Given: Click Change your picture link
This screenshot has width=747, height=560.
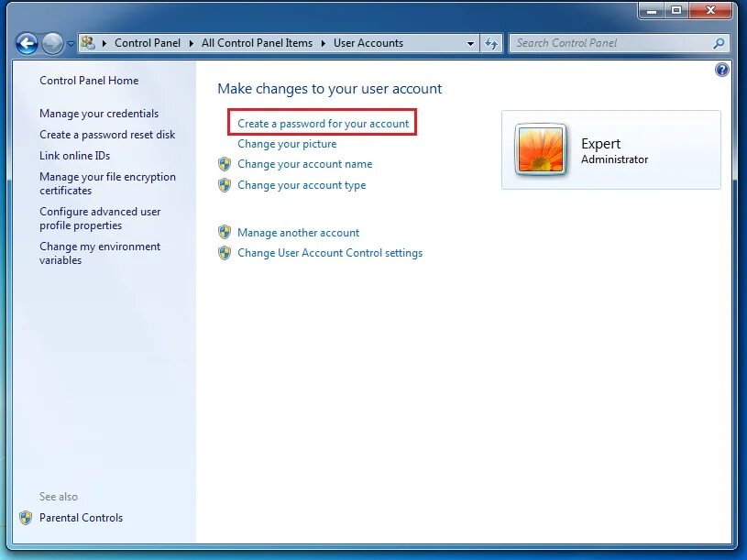Looking at the screenshot, I should pyautogui.click(x=287, y=144).
